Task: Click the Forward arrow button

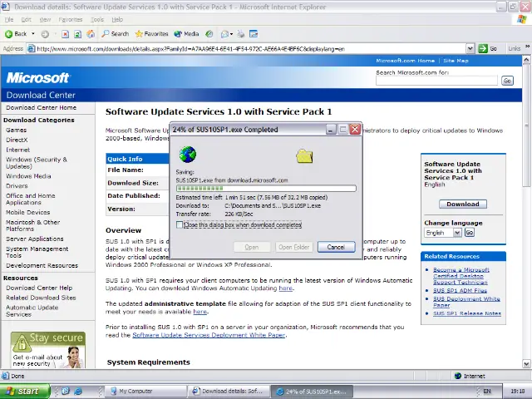Action: (45, 34)
